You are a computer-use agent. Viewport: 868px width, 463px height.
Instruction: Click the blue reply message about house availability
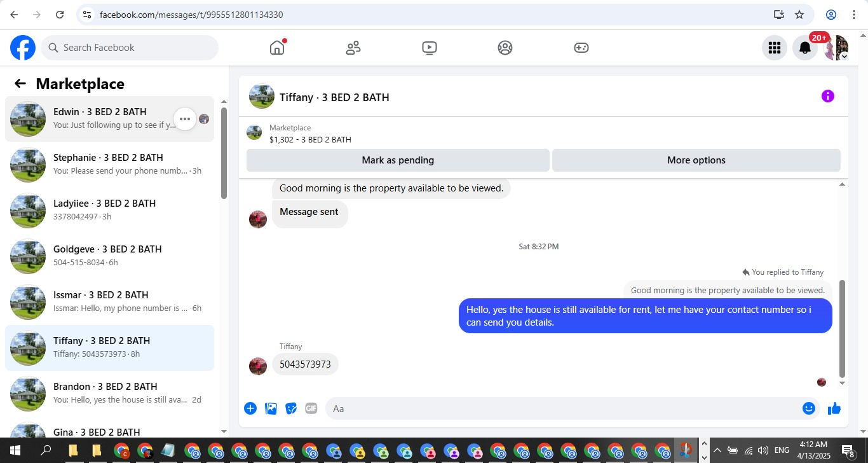pyautogui.click(x=646, y=316)
